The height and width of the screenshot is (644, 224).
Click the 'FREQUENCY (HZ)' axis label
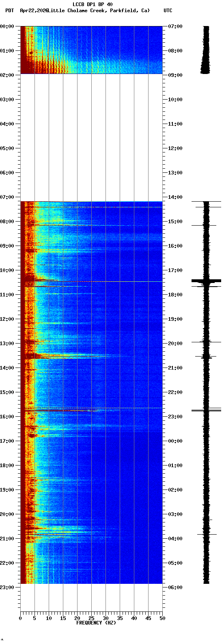click(x=96, y=622)
